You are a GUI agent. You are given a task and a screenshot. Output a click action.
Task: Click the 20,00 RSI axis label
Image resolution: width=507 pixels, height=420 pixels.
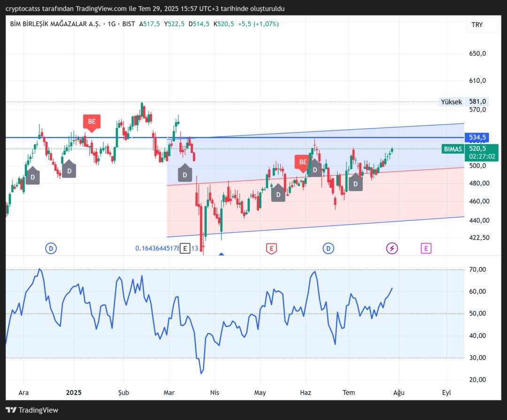pyautogui.click(x=477, y=380)
